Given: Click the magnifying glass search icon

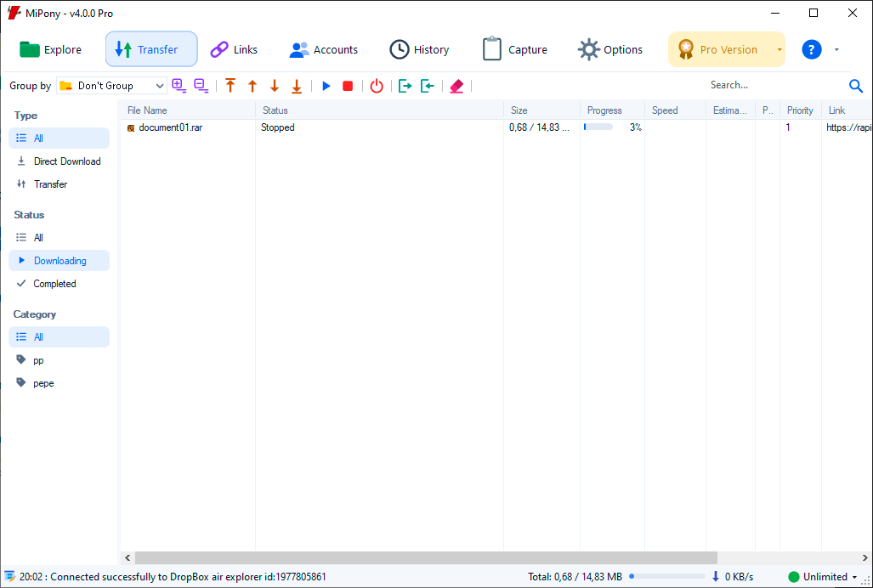Looking at the screenshot, I should coord(856,86).
